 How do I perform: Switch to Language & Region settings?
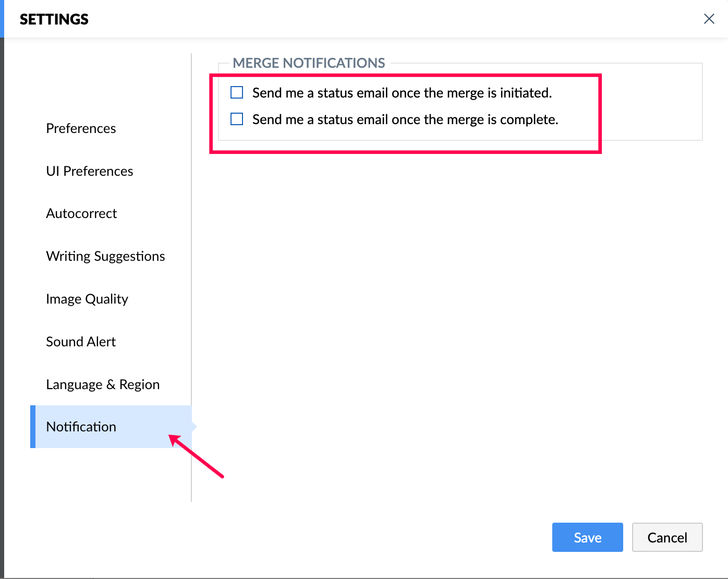click(x=103, y=384)
